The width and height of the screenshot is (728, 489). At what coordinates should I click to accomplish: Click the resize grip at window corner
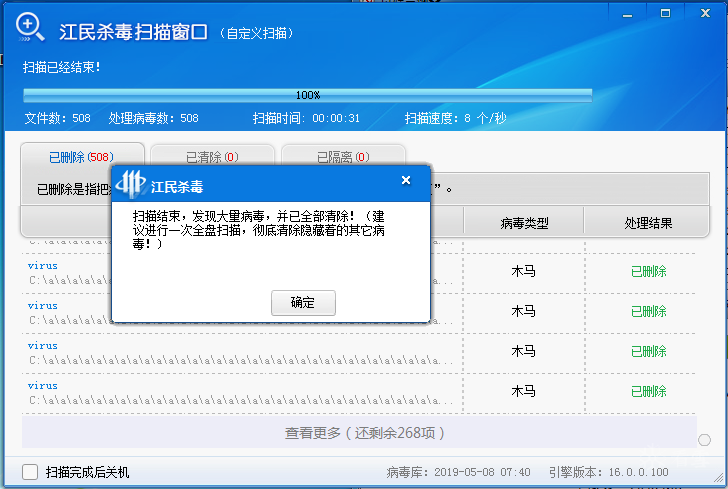[719, 478]
